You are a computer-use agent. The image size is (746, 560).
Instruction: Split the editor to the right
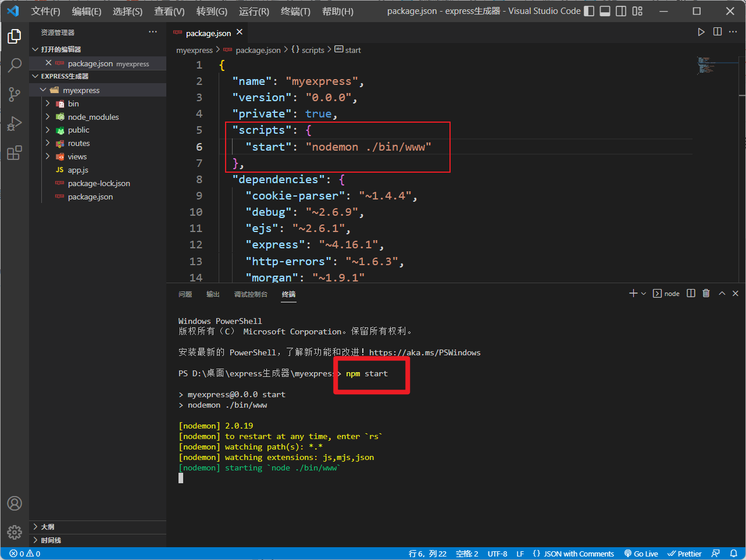pos(718,32)
